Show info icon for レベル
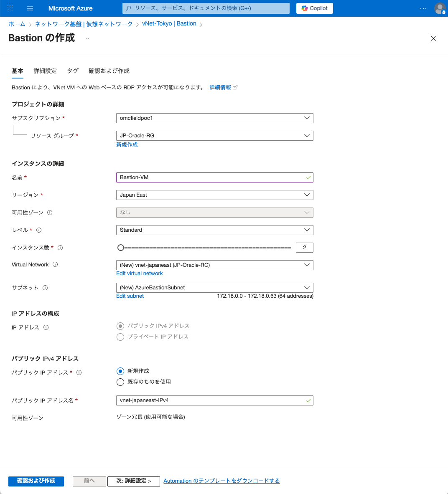This screenshot has width=448, height=494. (x=39, y=231)
